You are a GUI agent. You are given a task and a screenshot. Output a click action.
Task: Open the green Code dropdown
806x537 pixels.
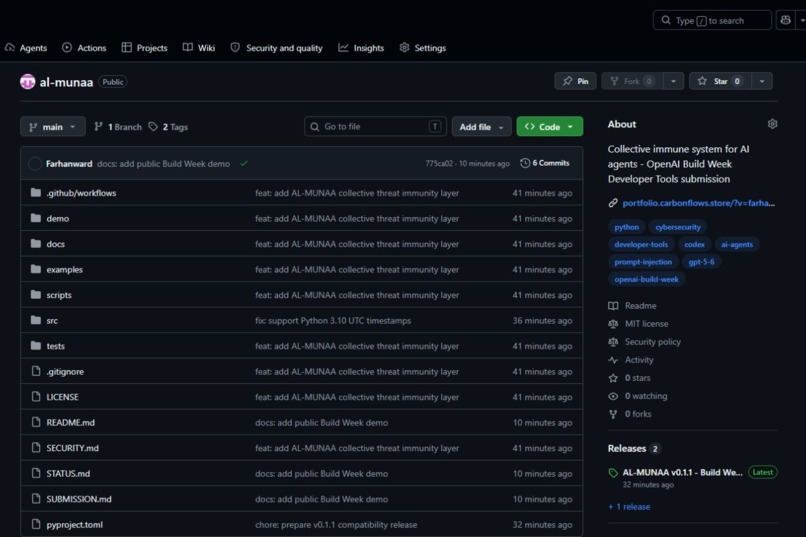(549, 126)
